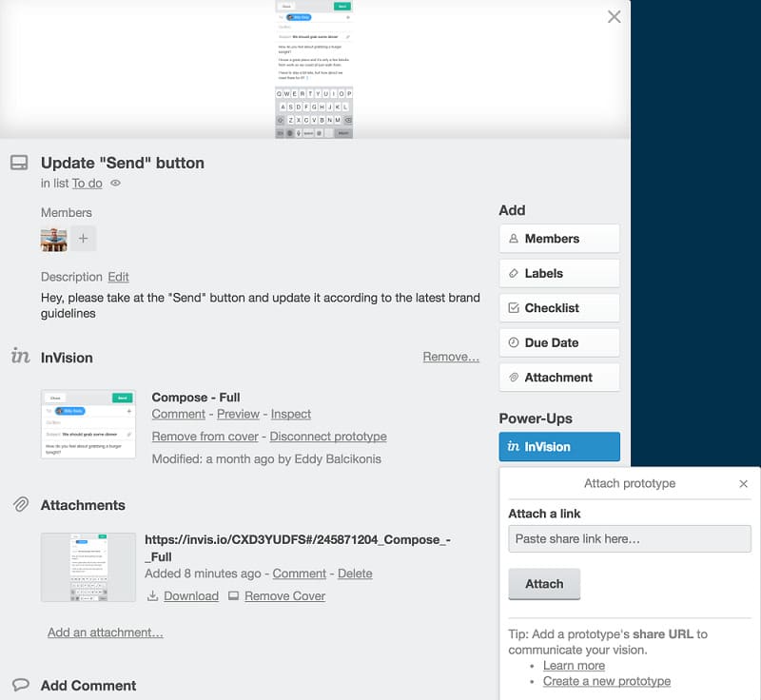Set a Due Date
This screenshot has width=761, height=700.
(x=559, y=343)
